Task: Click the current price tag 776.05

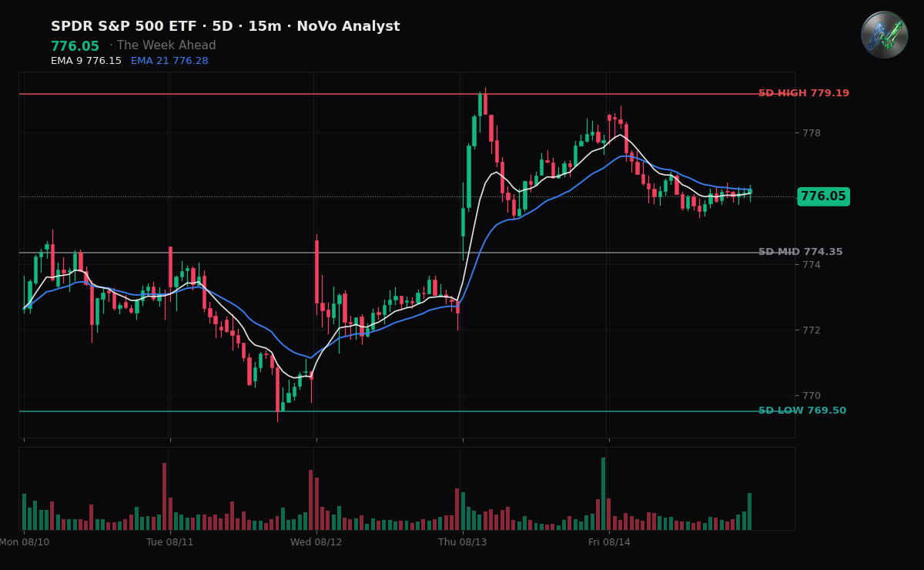Action: click(823, 196)
